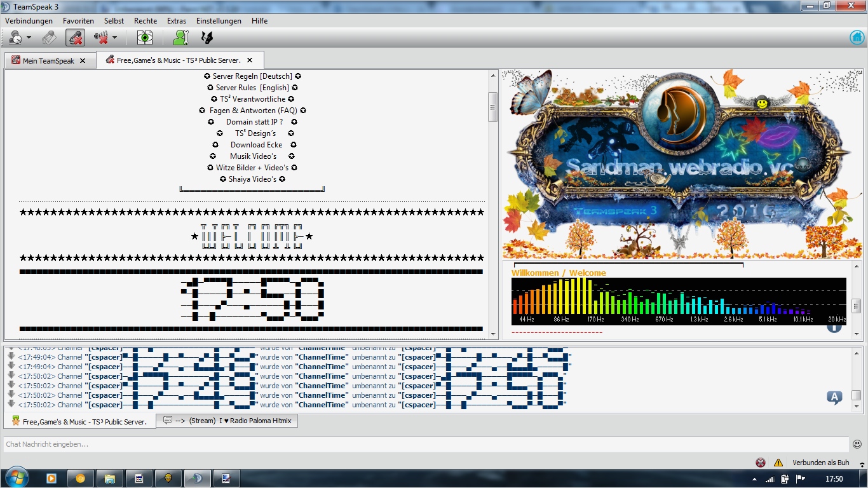Open the Hilfe menu

[x=259, y=21]
